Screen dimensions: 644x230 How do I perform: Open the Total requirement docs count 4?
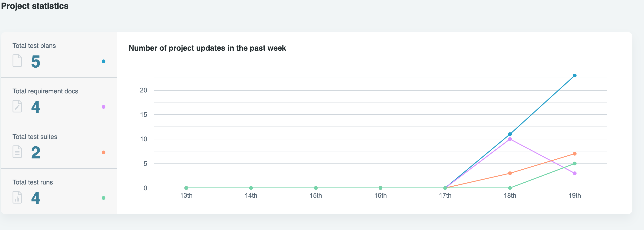36,107
